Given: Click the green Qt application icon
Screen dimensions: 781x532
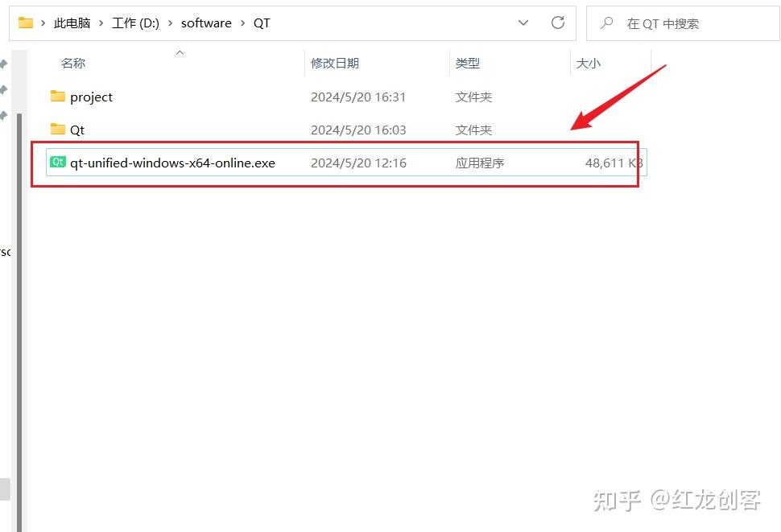Looking at the screenshot, I should pos(56,162).
